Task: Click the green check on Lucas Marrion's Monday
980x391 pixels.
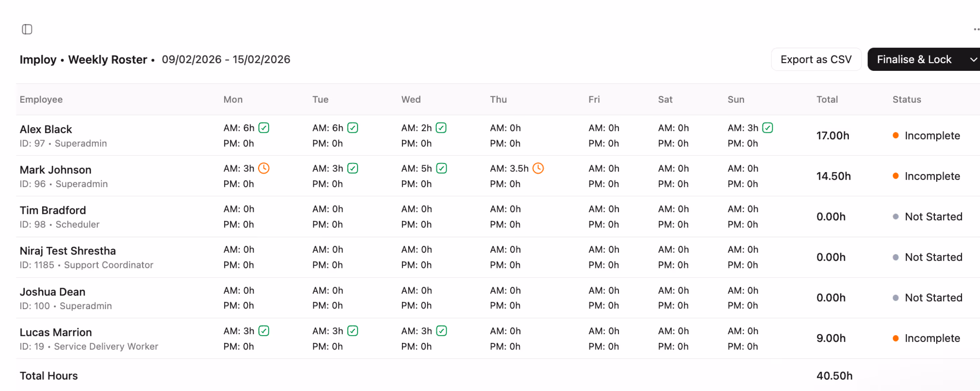Action: click(x=264, y=331)
